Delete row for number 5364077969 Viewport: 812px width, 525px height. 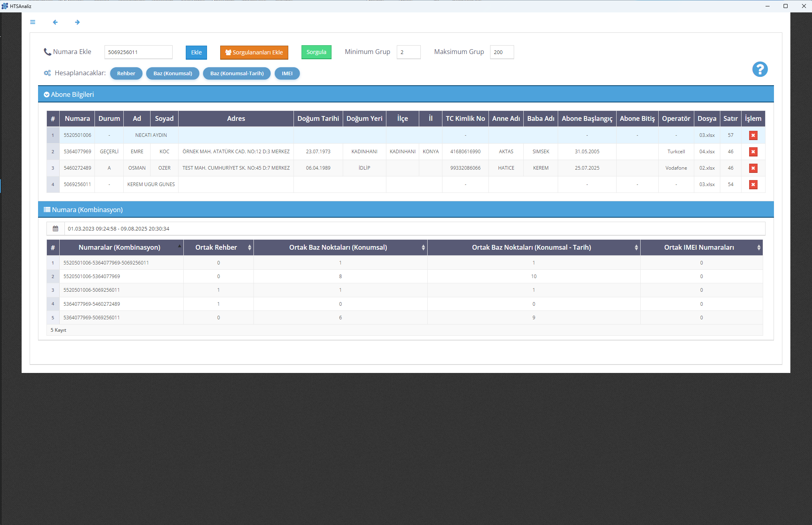[x=753, y=152]
